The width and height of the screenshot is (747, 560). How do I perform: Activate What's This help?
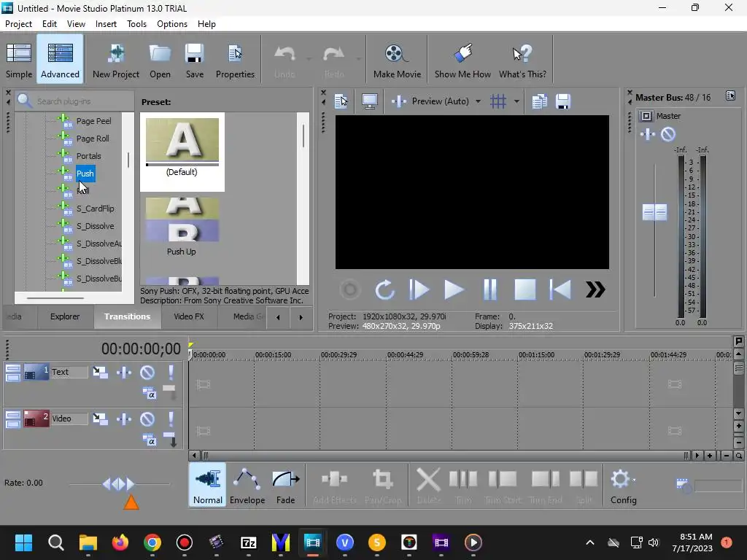(522, 61)
